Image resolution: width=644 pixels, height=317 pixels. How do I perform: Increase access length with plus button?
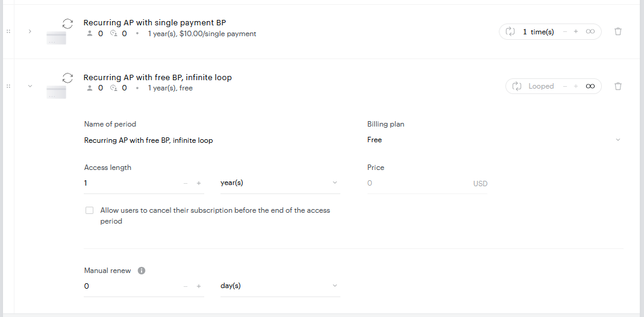[199, 183]
